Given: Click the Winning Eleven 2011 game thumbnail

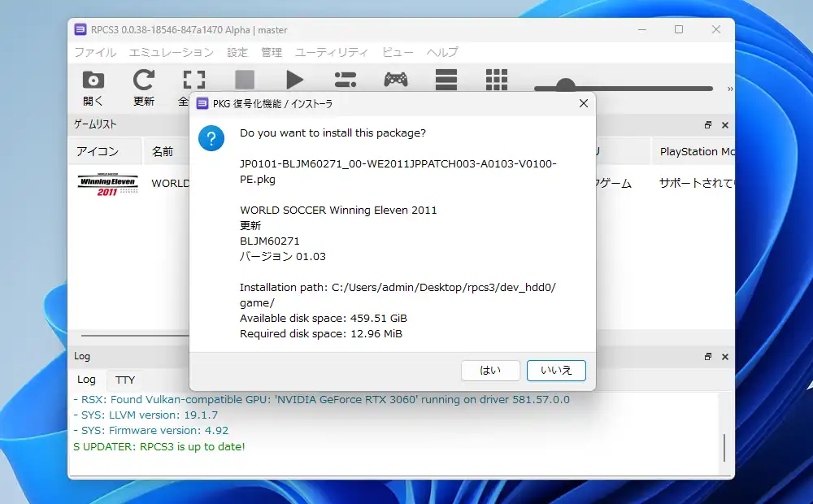Looking at the screenshot, I should click(109, 183).
